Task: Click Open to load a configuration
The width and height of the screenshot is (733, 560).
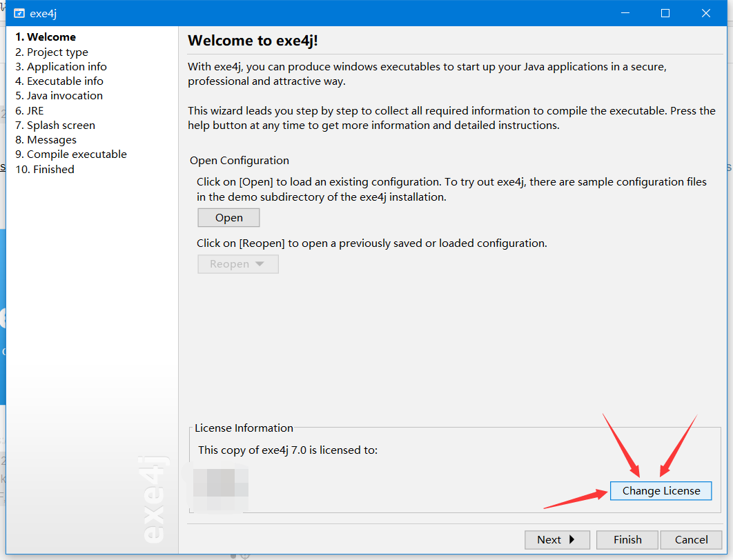Action: click(228, 218)
